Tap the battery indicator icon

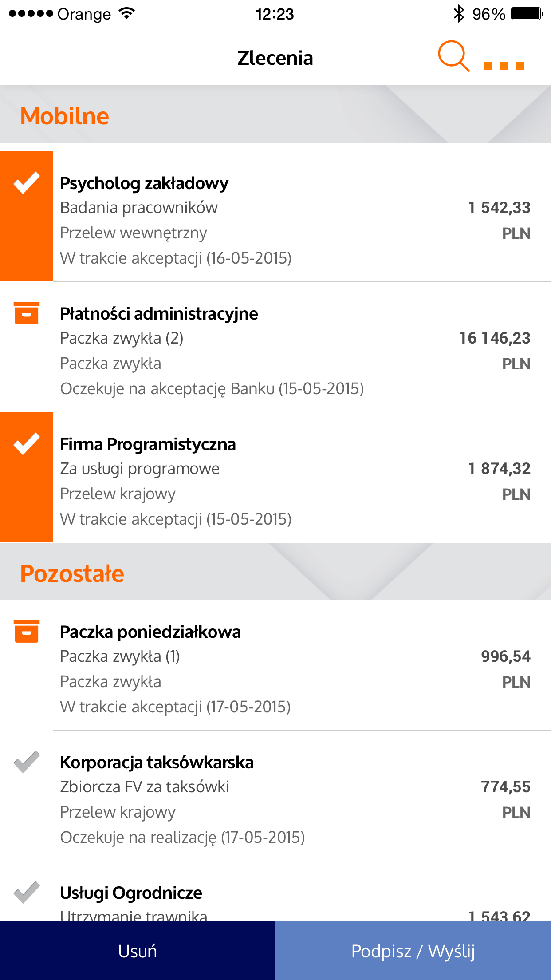(x=527, y=14)
